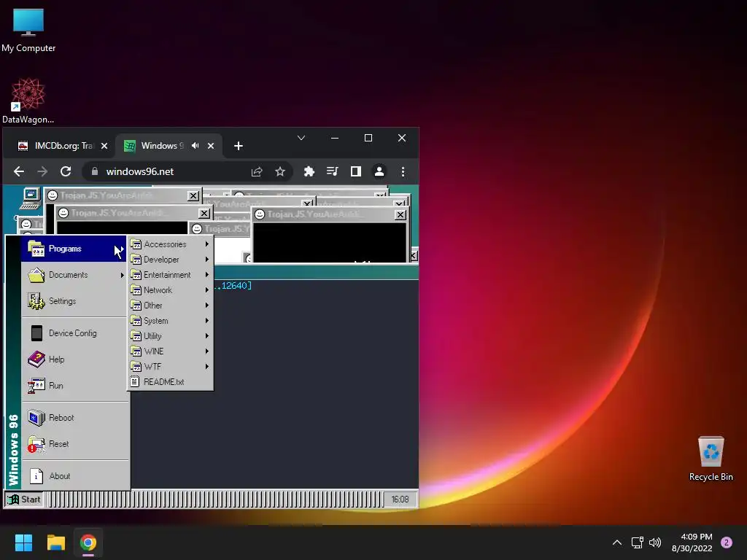Click the Programs folder icon
Viewport: 747px width, 560px height.
[x=36, y=249]
